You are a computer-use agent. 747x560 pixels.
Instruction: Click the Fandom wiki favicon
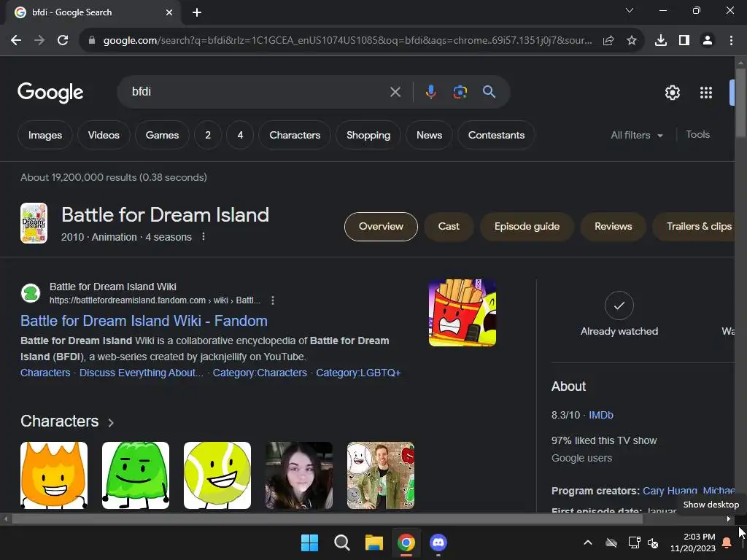pos(31,293)
